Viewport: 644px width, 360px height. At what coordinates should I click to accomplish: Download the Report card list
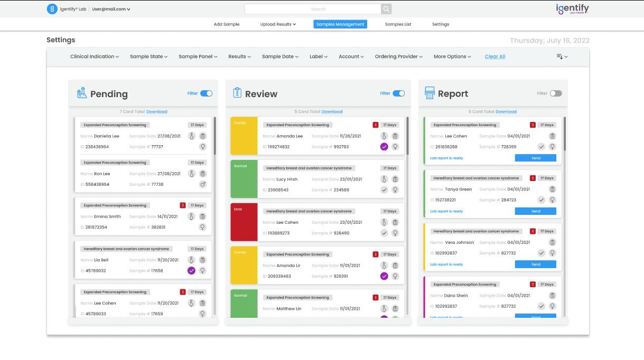(506, 111)
